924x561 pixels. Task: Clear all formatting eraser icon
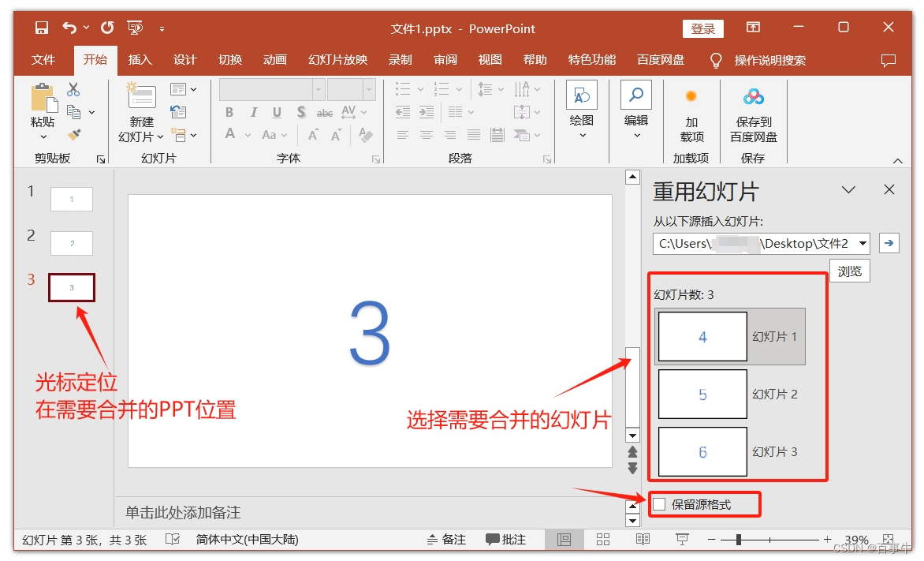coord(365,135)
